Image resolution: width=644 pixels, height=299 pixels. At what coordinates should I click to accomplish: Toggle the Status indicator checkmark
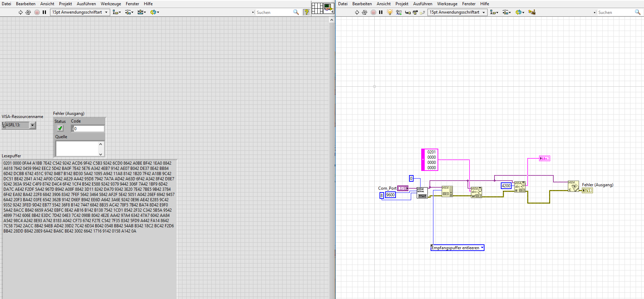pyautogui.click(x=60, y=128)
